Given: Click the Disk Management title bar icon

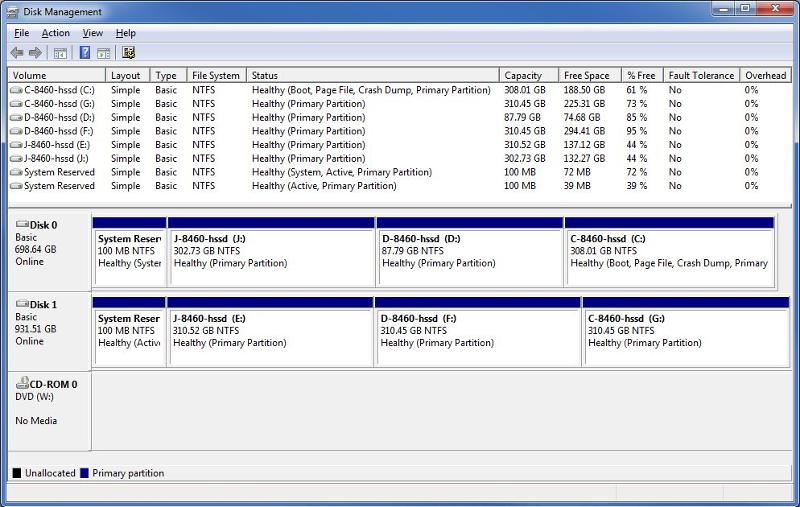Looking at the screenshot, I should tap(13, 12).
